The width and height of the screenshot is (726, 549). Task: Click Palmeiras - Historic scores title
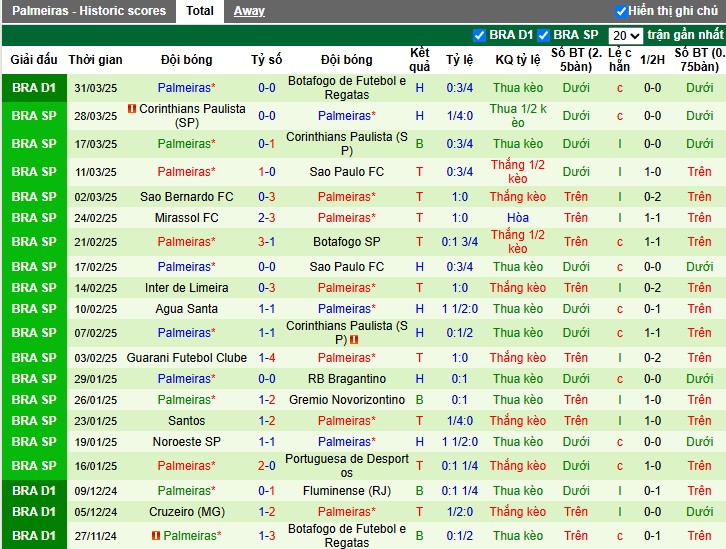point(89,11)
